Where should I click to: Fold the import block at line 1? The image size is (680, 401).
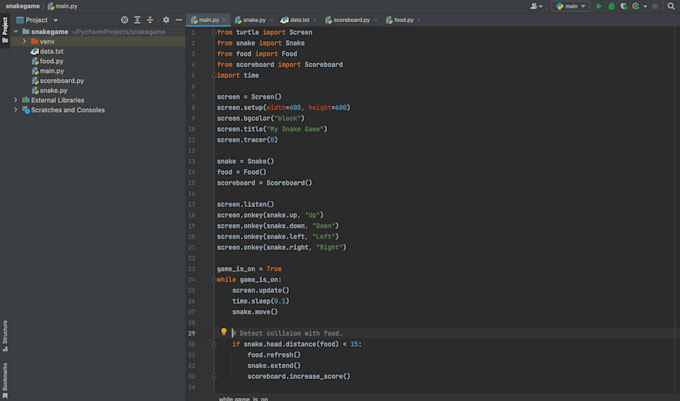213,33
